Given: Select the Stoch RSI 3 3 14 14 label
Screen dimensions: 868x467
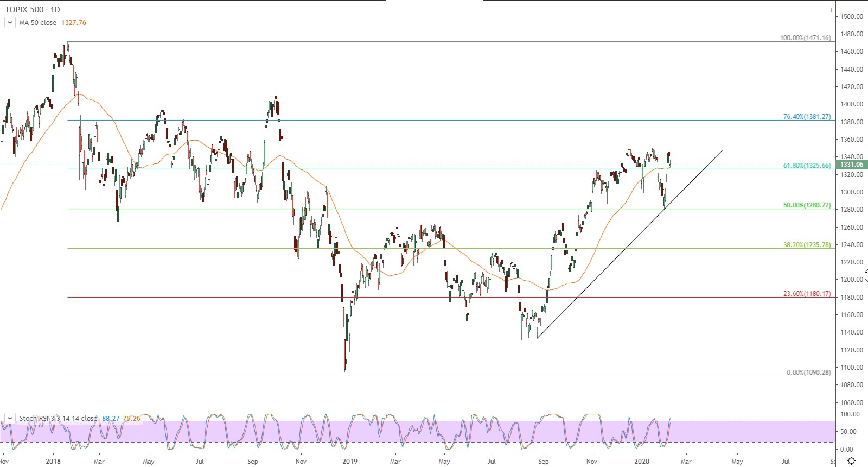Looking at the screenshot, I should pyautogui.click(x=58, y=419).
